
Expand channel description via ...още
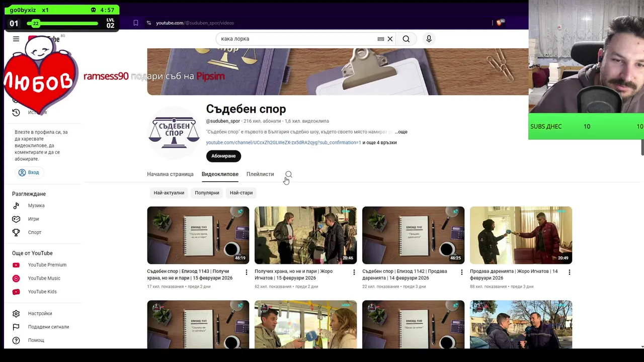[x=401, y=132]
